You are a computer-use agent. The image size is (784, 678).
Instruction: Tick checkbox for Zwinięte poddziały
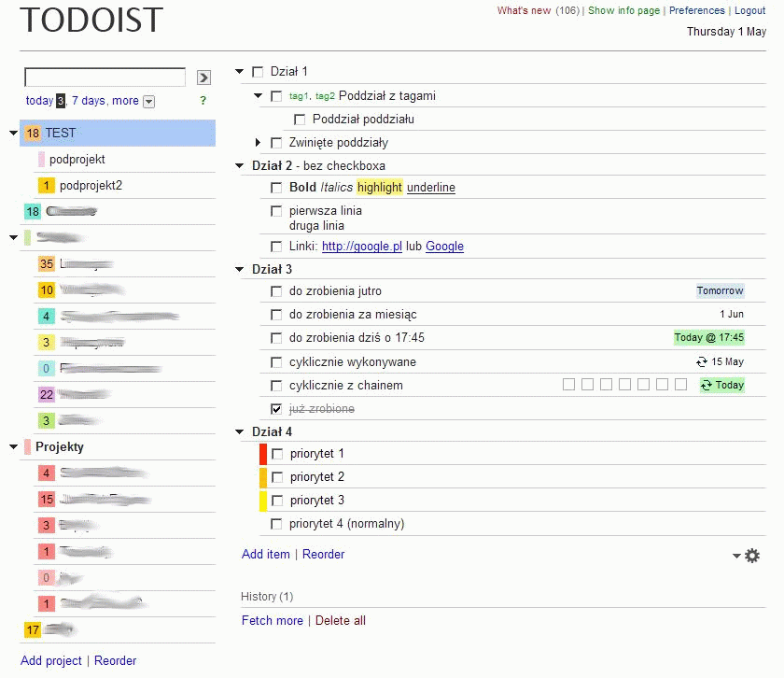tap(276, 143)
